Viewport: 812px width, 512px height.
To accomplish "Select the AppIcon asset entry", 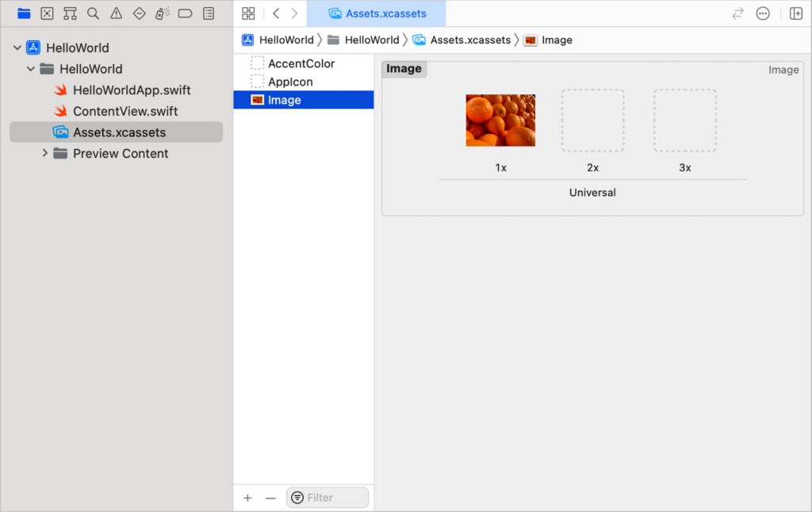I will [293, 82].
